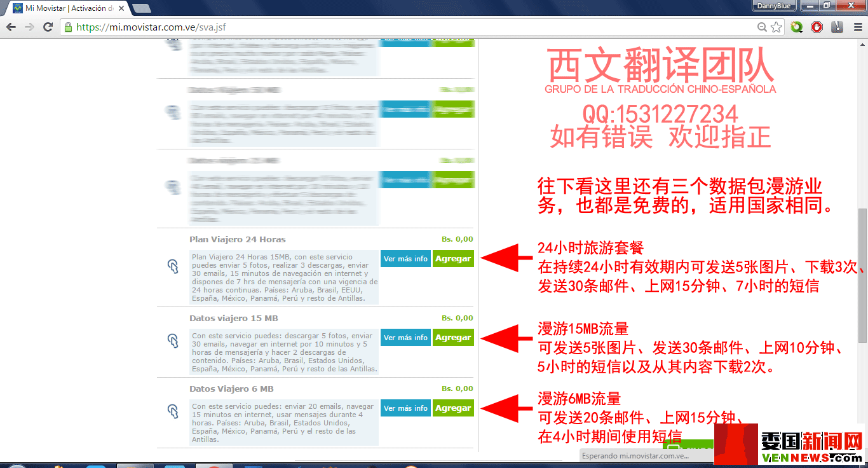This screenshot has height=468, width=868.
Task: Click the Bs. 0,00 price of Datos viajero 15 MB
Action: click(458, 319)
